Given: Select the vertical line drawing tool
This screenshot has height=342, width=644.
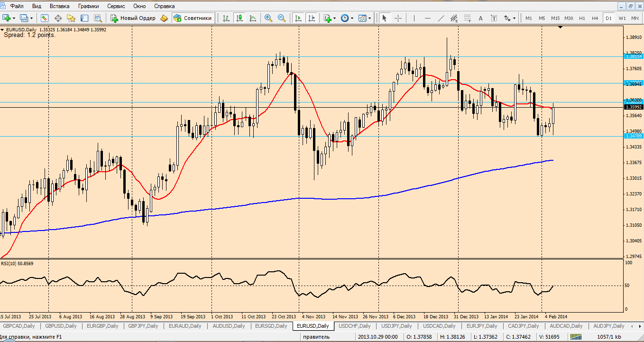Looking at the screenshot, I should pos(414,18).
